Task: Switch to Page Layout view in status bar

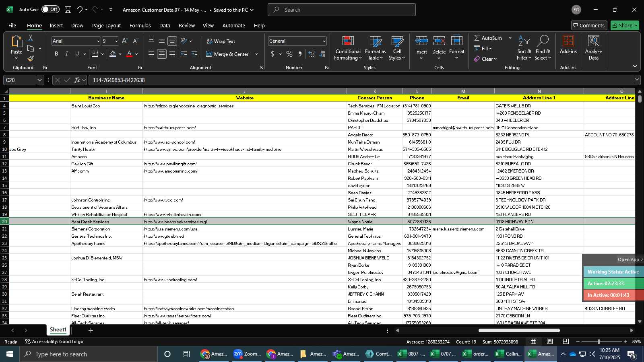Action: coord(549,341)
